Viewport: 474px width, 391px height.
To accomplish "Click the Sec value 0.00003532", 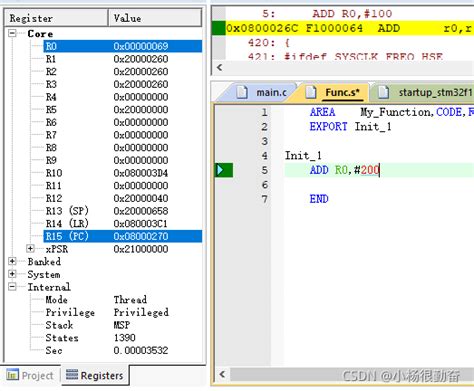I will point(141,350).
